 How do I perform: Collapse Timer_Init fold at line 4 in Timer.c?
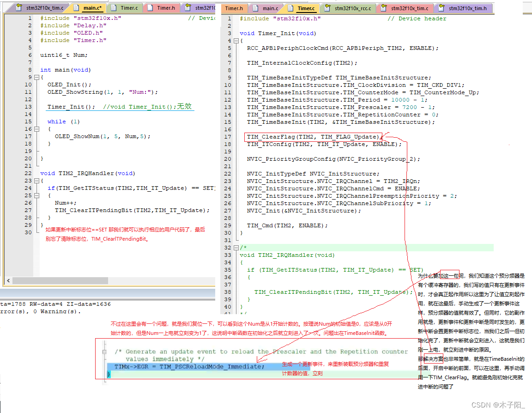236,41
